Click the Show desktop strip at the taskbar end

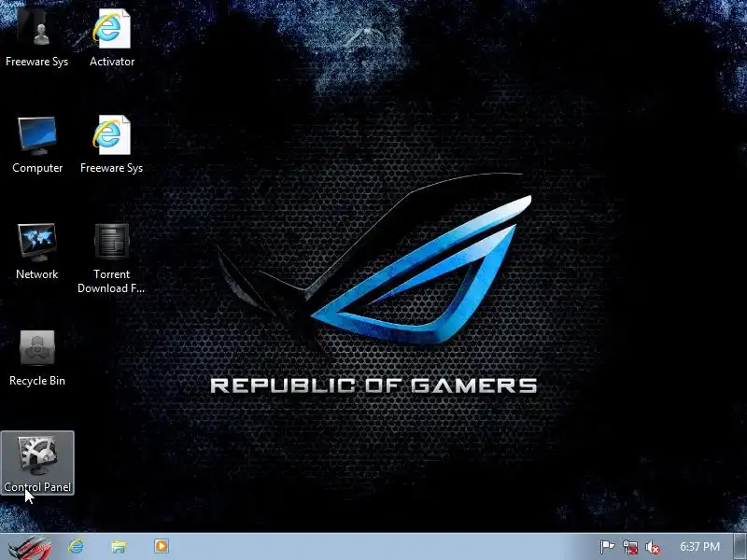coord(740,547)
